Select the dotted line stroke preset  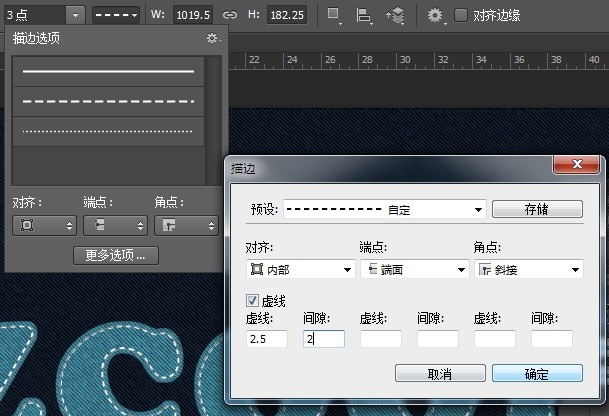[108, 131]
